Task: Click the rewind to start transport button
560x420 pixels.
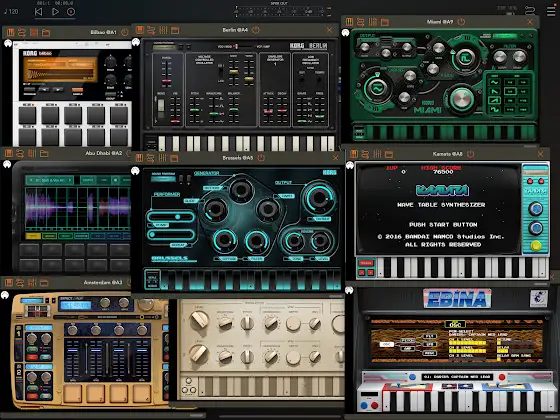Action: point(39,12)
